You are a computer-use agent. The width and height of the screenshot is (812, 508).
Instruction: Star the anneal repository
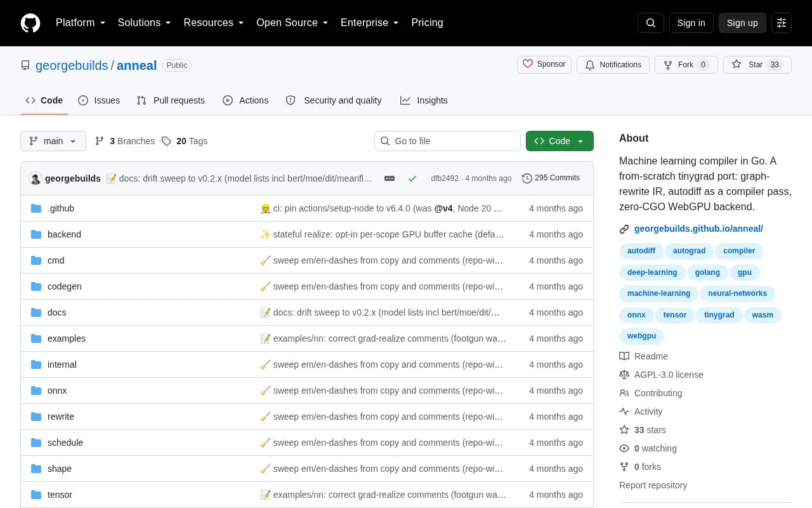(757, 65)
